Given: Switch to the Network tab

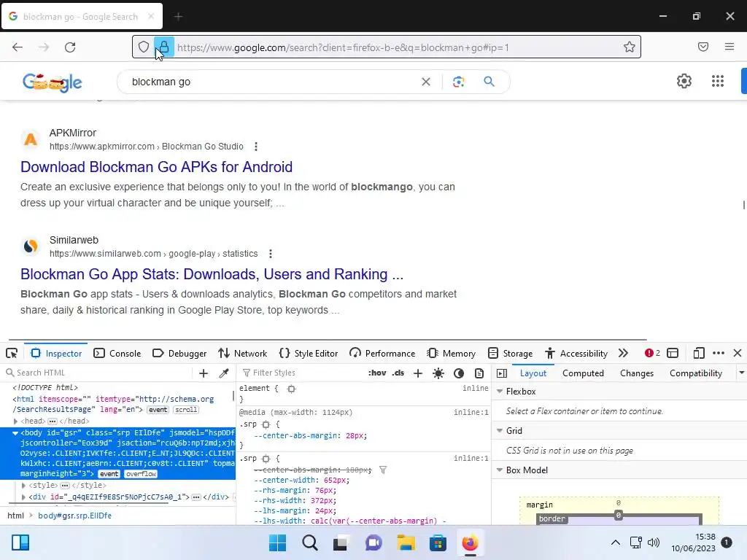Looking at the screenshot, I should pos(242,354).
